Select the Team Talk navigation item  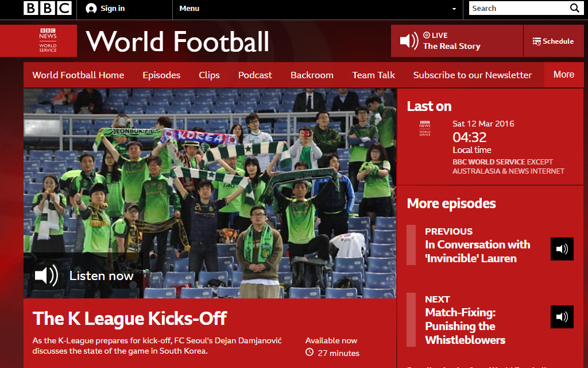coord(373,75)
